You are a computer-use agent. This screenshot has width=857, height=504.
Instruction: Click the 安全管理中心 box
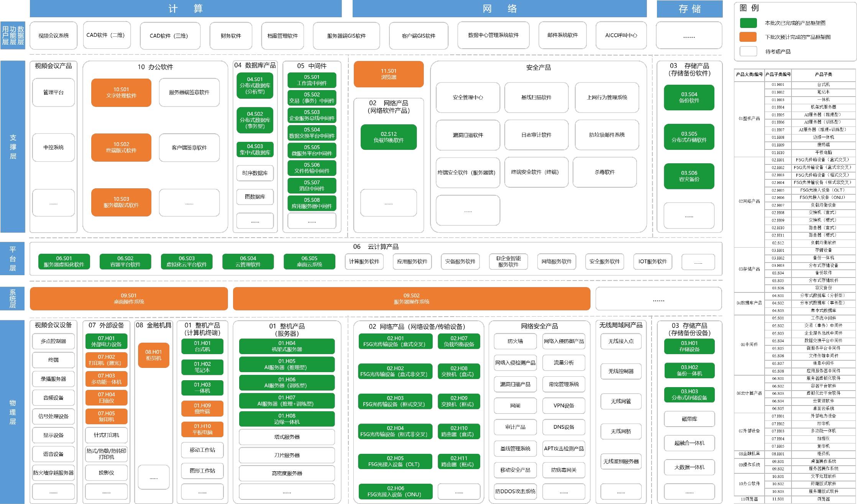point(468,97)
